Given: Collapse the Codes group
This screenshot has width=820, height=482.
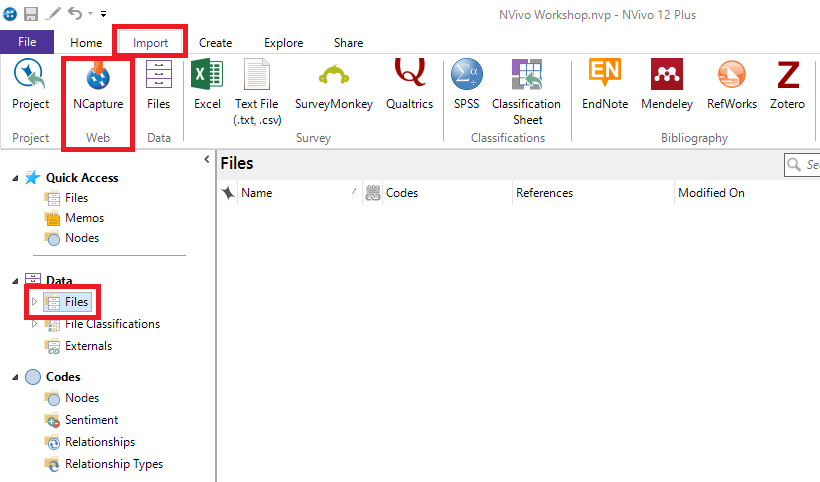Looking at the screenshot, I should pyautogui.click(x=15, y=377).
